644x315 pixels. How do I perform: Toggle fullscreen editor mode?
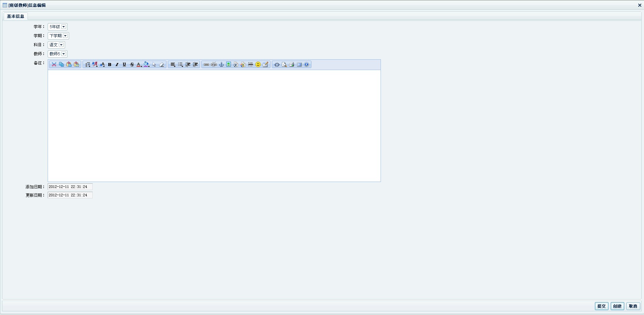299,64
